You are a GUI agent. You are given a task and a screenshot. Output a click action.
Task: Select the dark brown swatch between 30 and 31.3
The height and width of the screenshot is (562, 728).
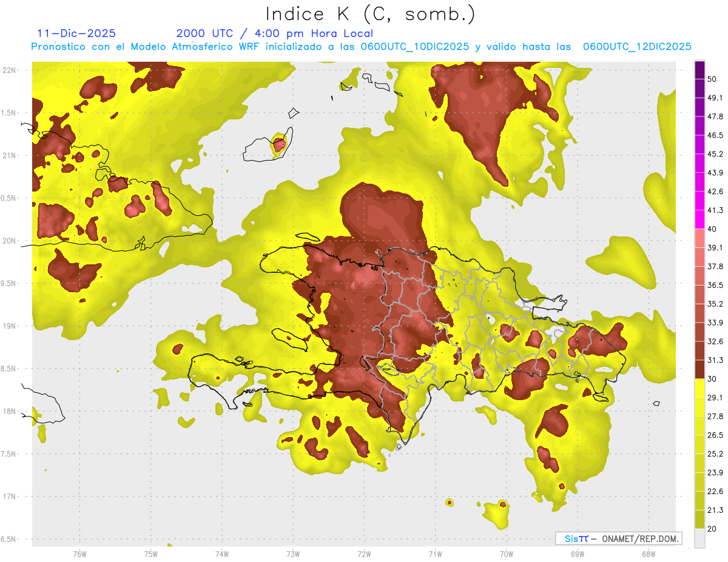[699, 369]
